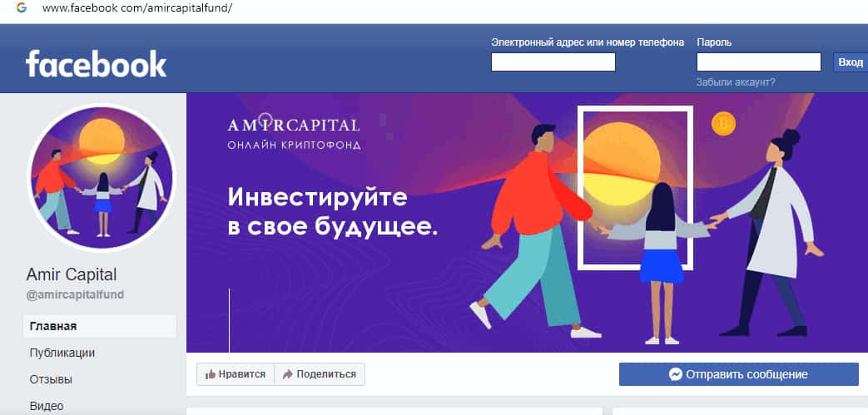868x415 pixels.
Task: Open the Забыли аккаунт? link
Action: click(736, 82)
